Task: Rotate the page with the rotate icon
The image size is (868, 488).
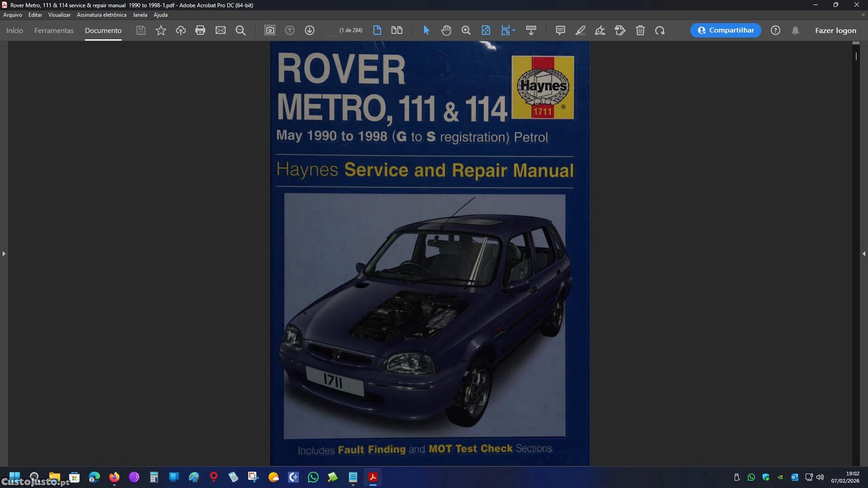Action: tap(660, 30)
